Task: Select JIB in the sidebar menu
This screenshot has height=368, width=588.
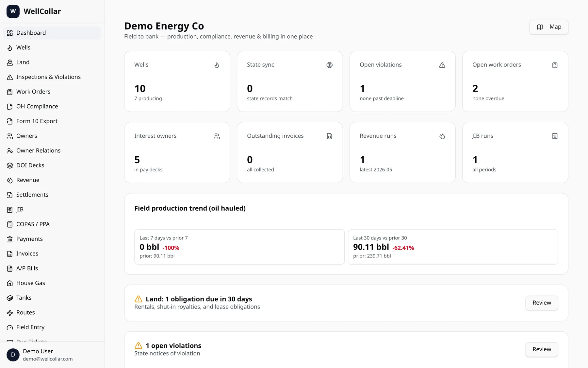Action: pyautogui.click(x=52, y=209)
